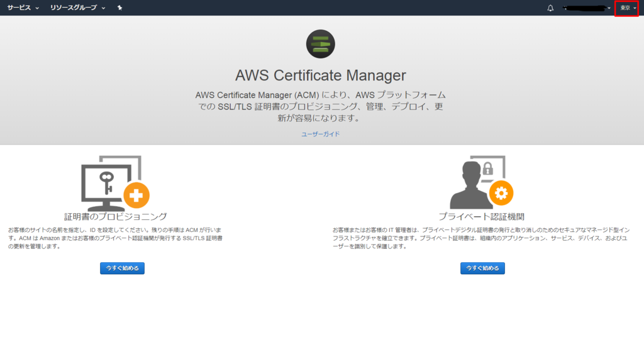Click the pin shortcut icon in the top bar
Screen dimensions: 644x337
tap(119, 8)
